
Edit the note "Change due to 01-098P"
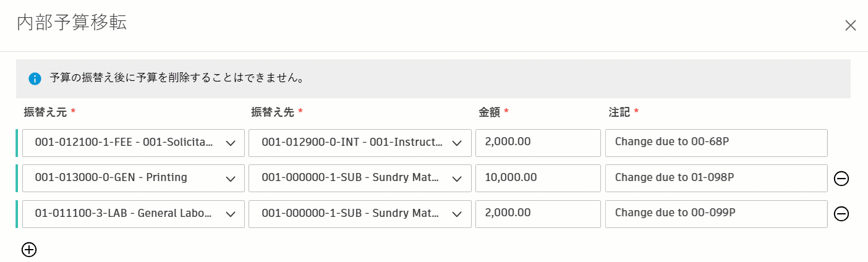coord(716,178)
